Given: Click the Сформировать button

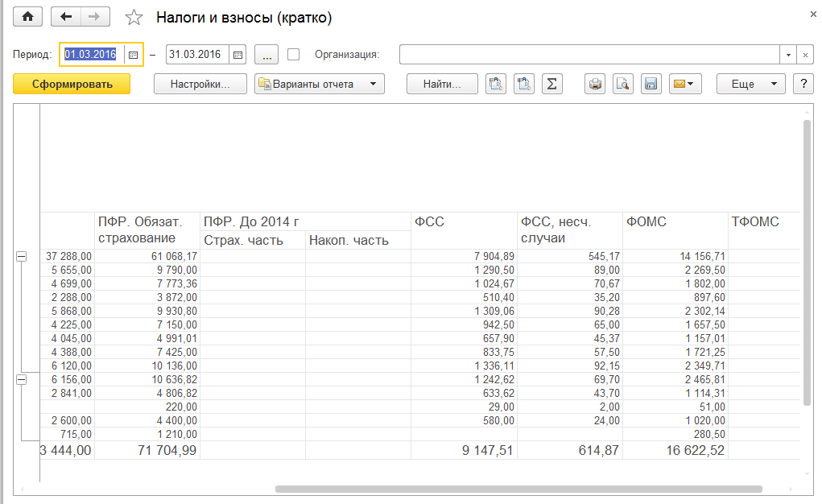Looking at the screenshot, I should 72,84.
